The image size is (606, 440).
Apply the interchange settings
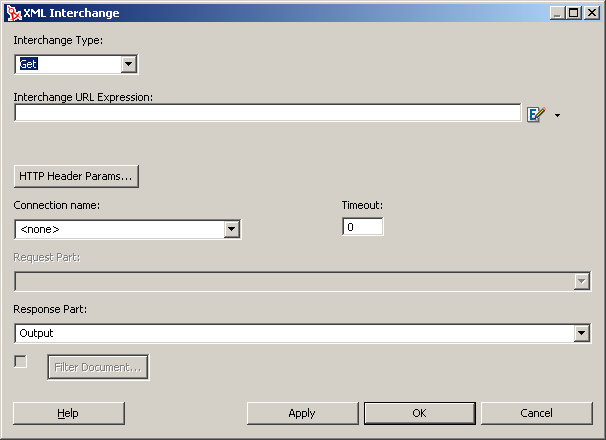[303, 413]
